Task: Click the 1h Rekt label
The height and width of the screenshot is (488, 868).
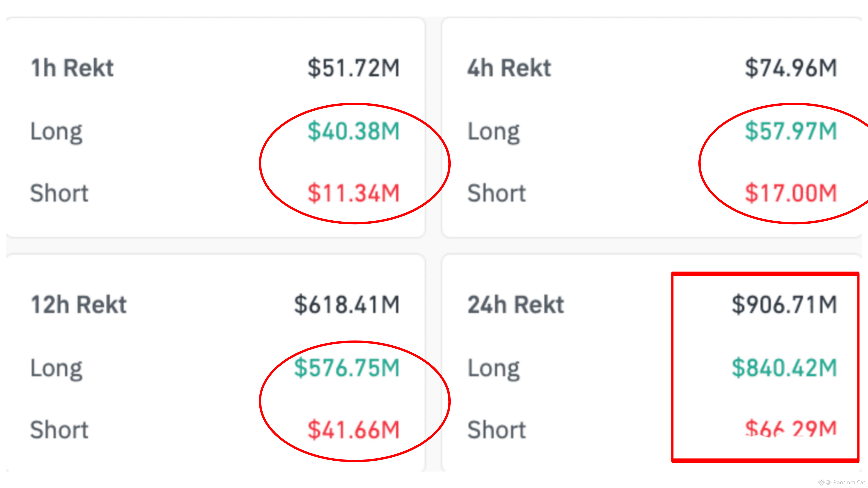Action: click(x=72, y=68)
